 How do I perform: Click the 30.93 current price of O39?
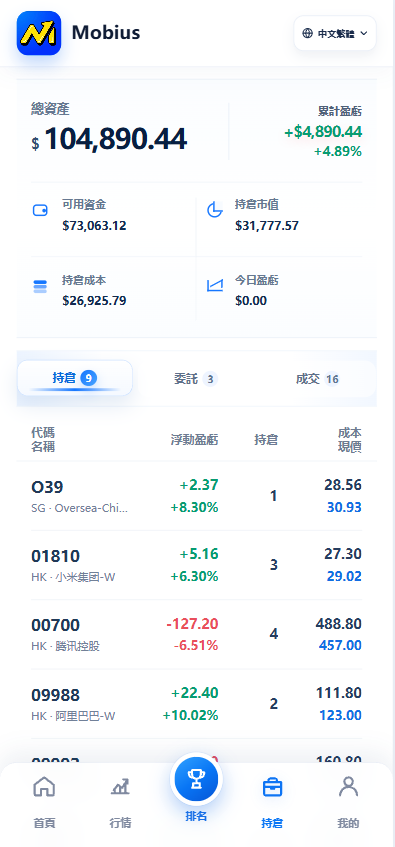click(x=344, y=507)
